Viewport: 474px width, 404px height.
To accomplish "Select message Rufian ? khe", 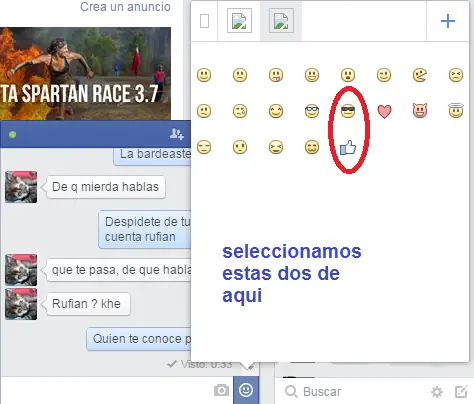I will [88, 304].
